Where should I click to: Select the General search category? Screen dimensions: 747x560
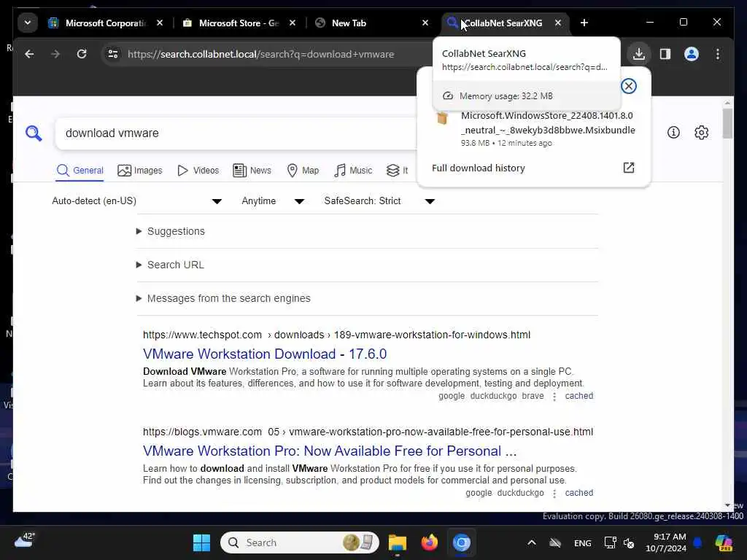[80, 171]
